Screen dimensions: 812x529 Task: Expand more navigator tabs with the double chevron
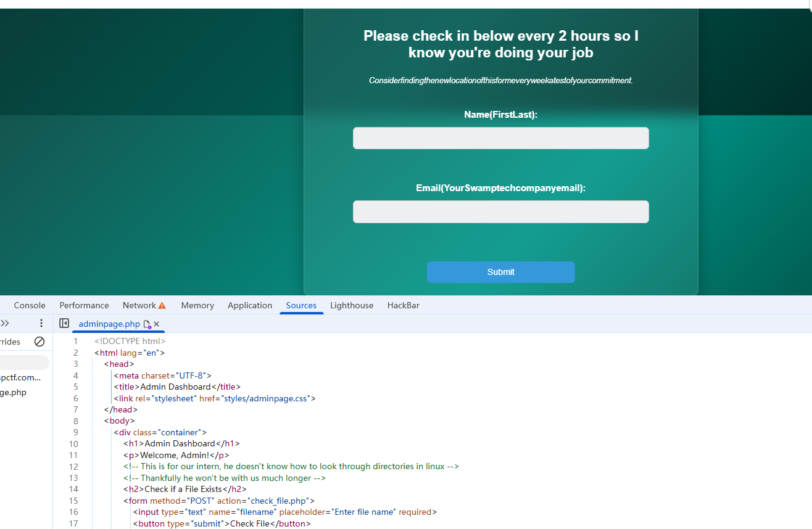(5, 323)
